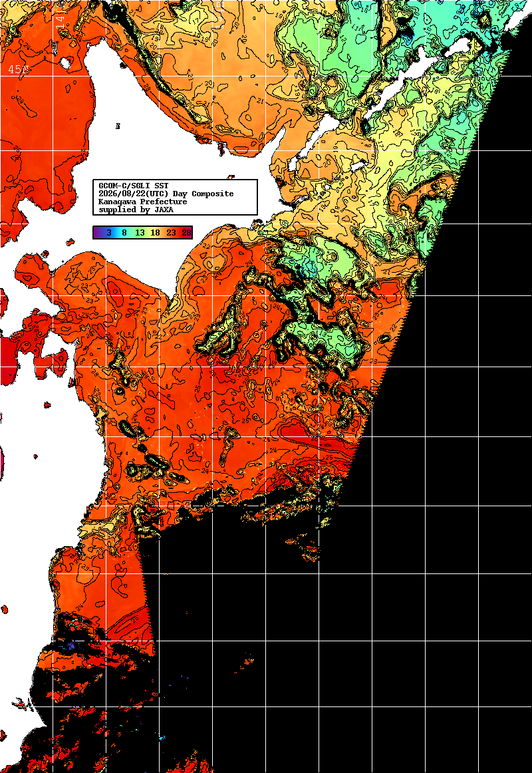
Task: Click the 3 value on the color scale
Action: 109,233
